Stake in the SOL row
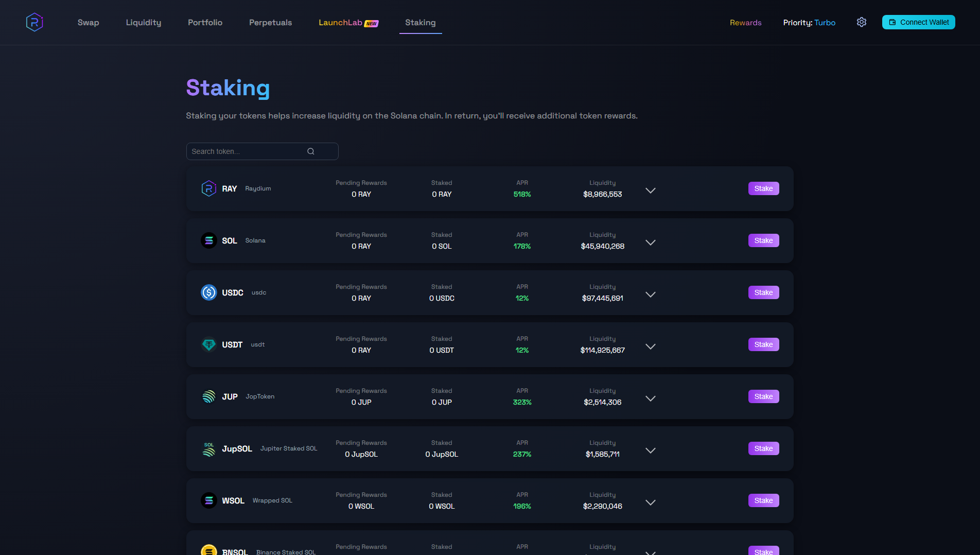Viewport: 980px width, 555px height. 763,240
